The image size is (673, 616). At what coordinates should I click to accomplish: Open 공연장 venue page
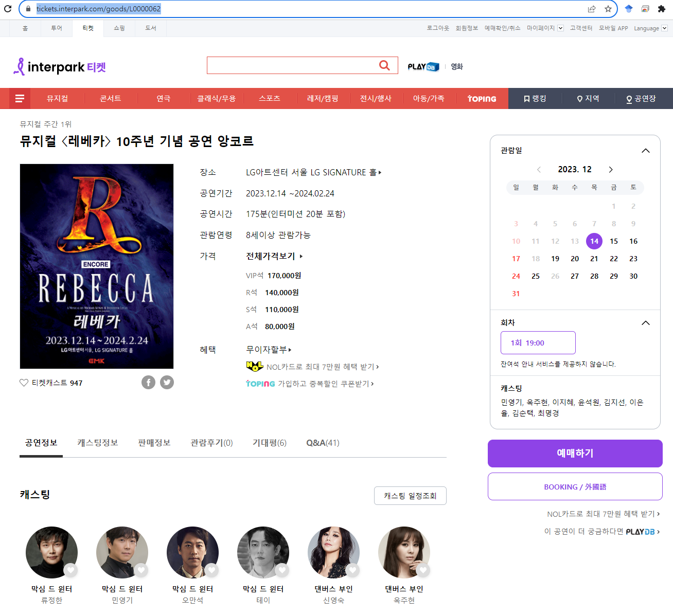[641, 99]
